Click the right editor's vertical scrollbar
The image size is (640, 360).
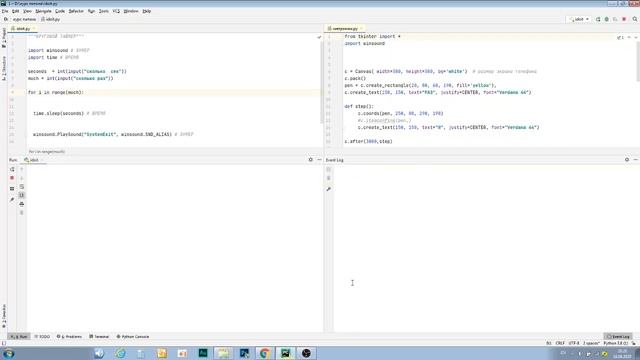coord(638,61)
